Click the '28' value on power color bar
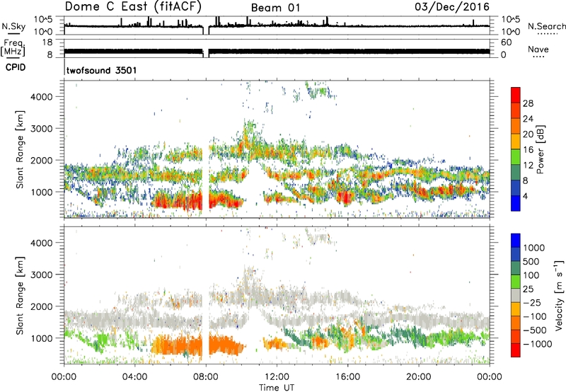The width and height of the screenshot is (566, 392). click(x=528, y=103)
